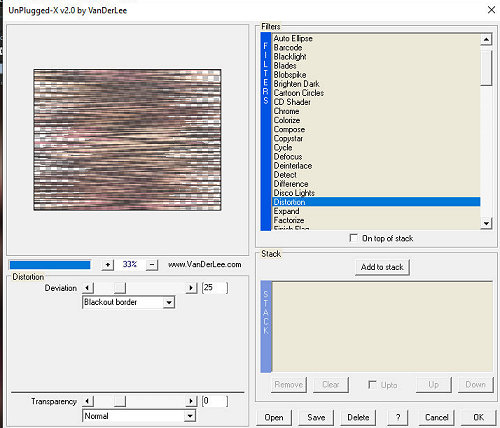Click the zoom out minus button
This screenshot has width=500, height=428.
[152, 265]
